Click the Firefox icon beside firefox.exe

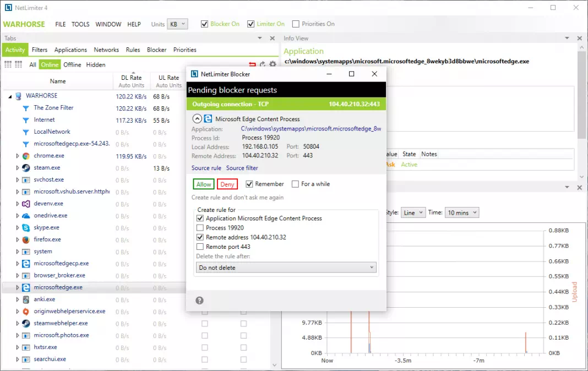[x=26, y=240]
